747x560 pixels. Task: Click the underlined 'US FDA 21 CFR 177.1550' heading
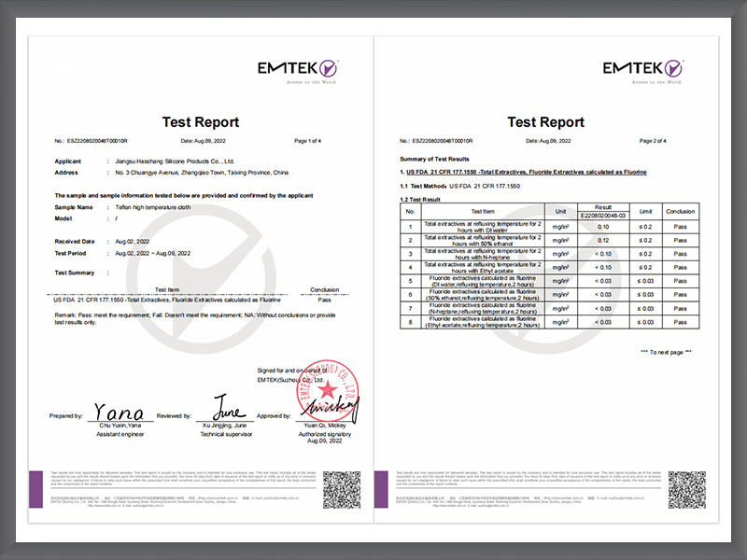pos(527,172)
